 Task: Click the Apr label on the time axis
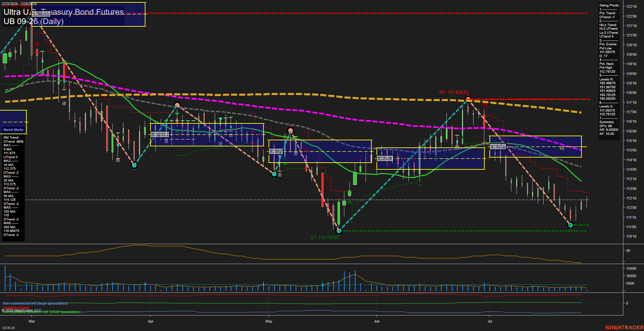click(151, 321)
